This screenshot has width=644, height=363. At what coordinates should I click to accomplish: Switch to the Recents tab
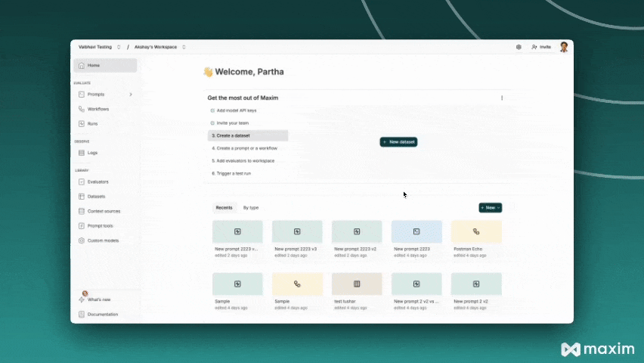pyautogui.click(x=224, y=208)
